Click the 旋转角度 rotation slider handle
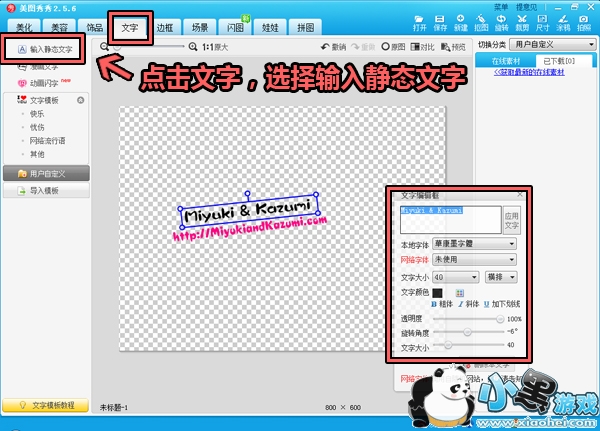Image resolution: width=600 pixels, height=431 pixels. [467, 331]
